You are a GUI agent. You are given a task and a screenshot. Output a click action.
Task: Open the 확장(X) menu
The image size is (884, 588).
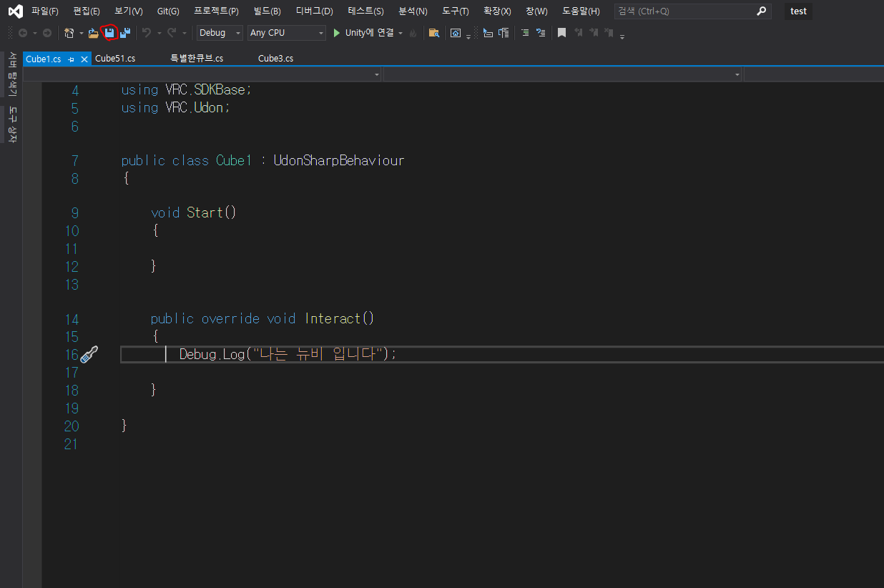pyautogui.click(x=497, y=11)
